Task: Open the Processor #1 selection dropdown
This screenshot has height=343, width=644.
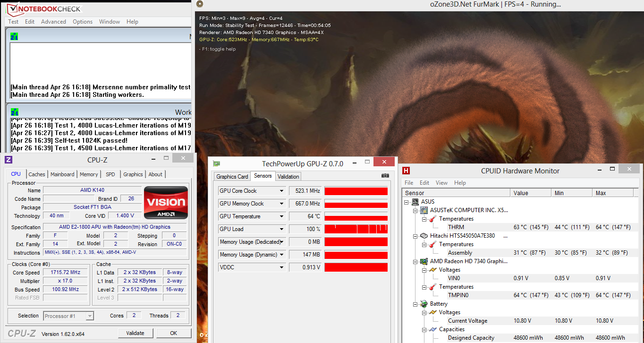Action: point(90,316)
